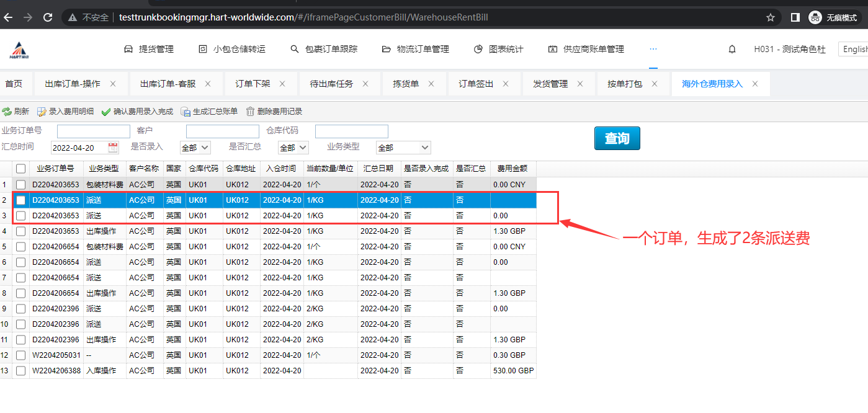
Task: Open the calendar picker beside 汇总时间
Action: coord(113,148)
